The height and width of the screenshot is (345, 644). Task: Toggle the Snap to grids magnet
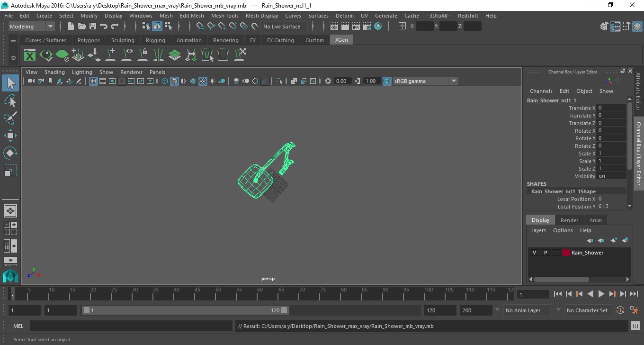tap(200, 27)
